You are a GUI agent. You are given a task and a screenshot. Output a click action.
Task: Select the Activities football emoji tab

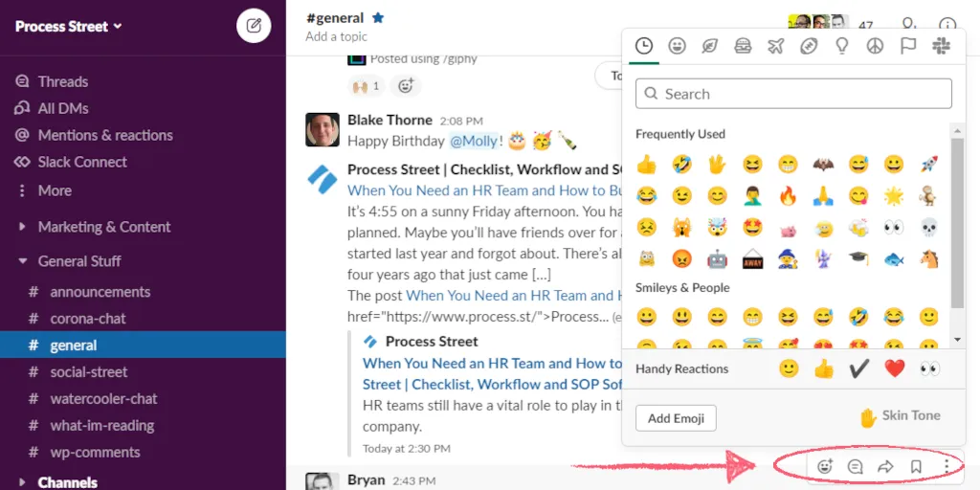pyautogui.click(x=809, y=46)
